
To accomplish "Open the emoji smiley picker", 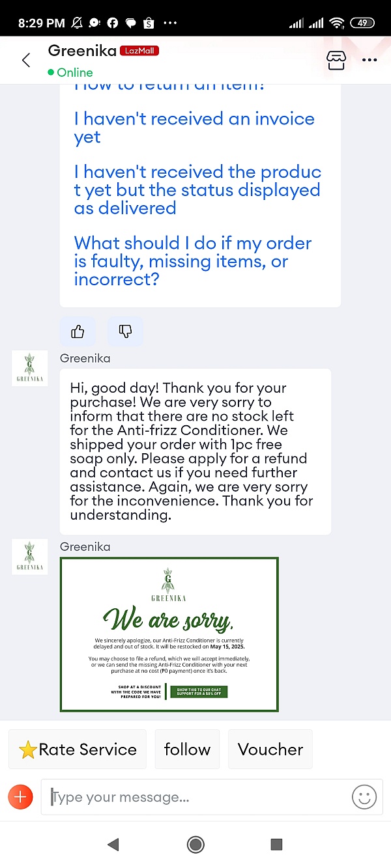I will [x=364, y=797].
